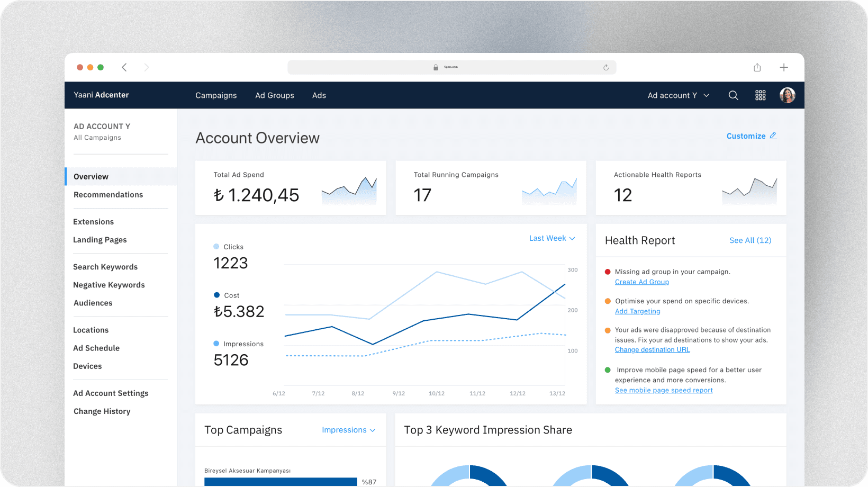Click the Cost legend dot
The image size is (868, 487).
point(216,295)
